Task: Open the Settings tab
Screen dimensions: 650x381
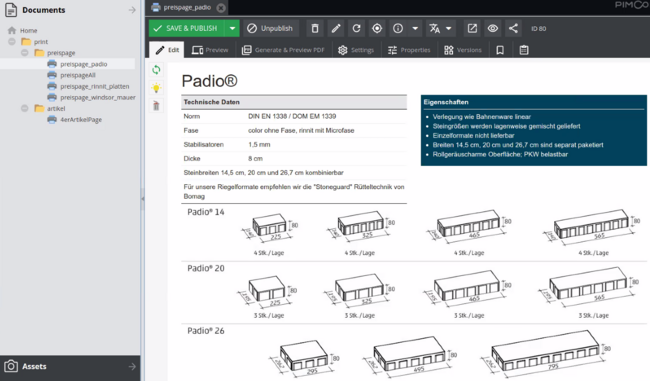Action: pyautogui.click(x=356, y=50)
